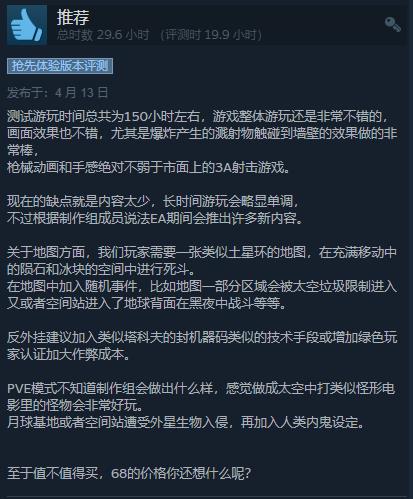Click the line 现在的缺点就是内容太少
Viewport: 413px width, 499px height.
pos(153,201)
